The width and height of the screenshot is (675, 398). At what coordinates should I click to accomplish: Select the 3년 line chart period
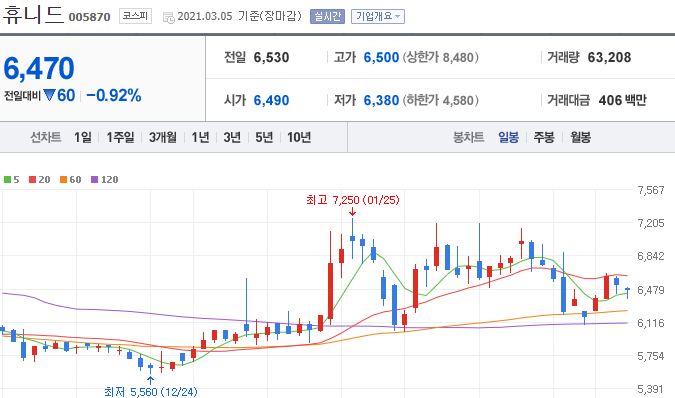(x=232, y=137)
